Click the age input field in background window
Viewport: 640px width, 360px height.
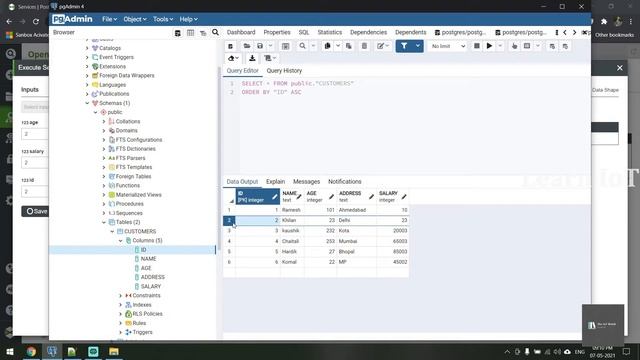click(x=35, y=134)
